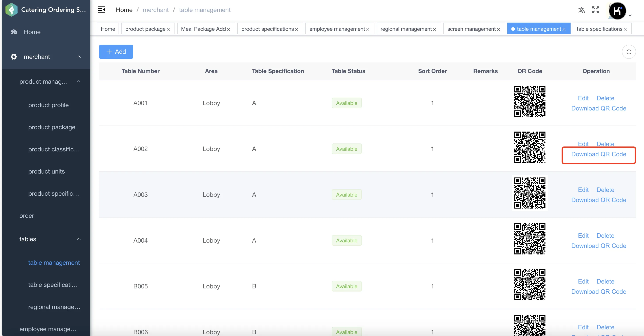Click the Catering Ordering System logo
This screenshot has height=336, width=644.
pos(11,10)
